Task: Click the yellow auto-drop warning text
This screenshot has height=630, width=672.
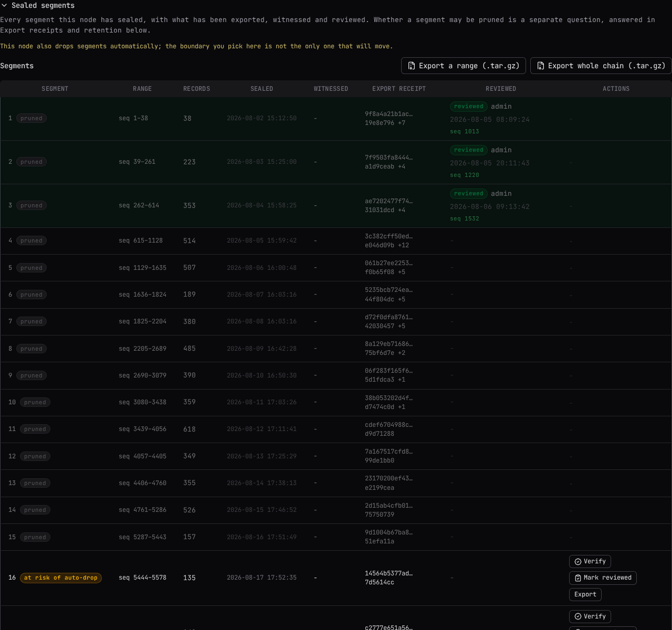Action: pos(196,46)
